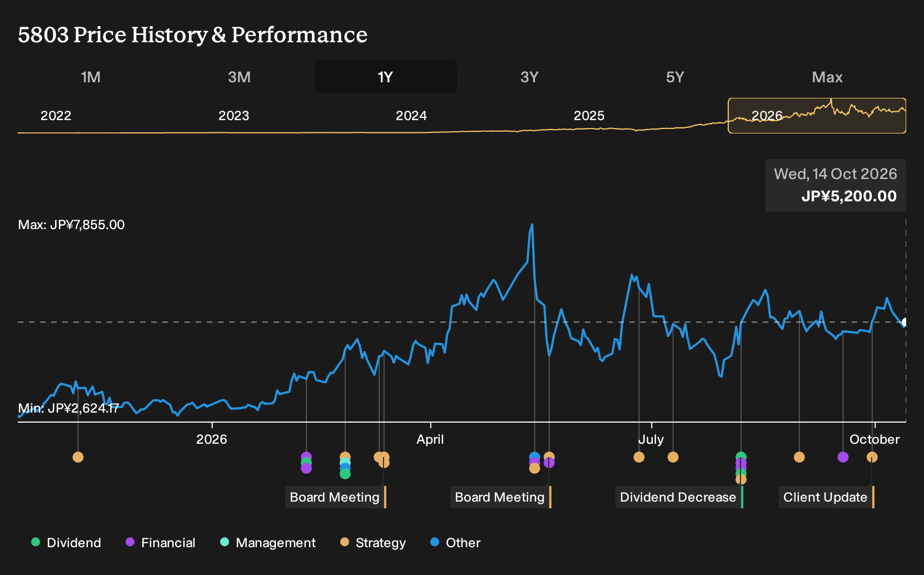Click the lone Strategy dot before 2026
Viewport: 924px width, 575px height.
[x=78, y=457]
